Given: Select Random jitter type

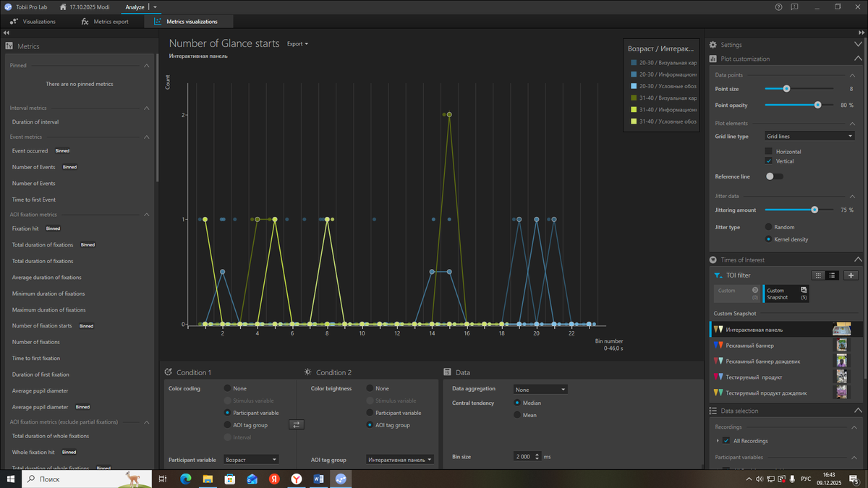Looking at the screenshot, I should pyautogui.click(x=769, y=227).
